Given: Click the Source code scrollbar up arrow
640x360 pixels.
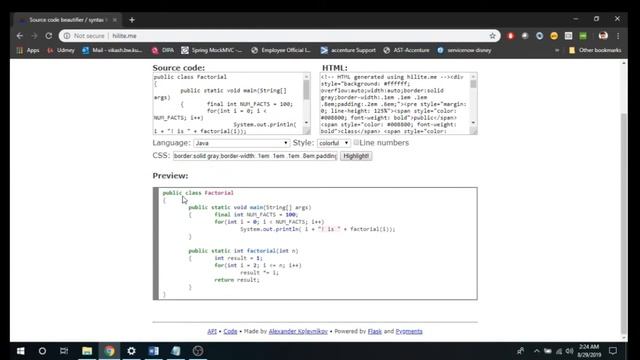Looking at the screenshot, I should [307, 76].
